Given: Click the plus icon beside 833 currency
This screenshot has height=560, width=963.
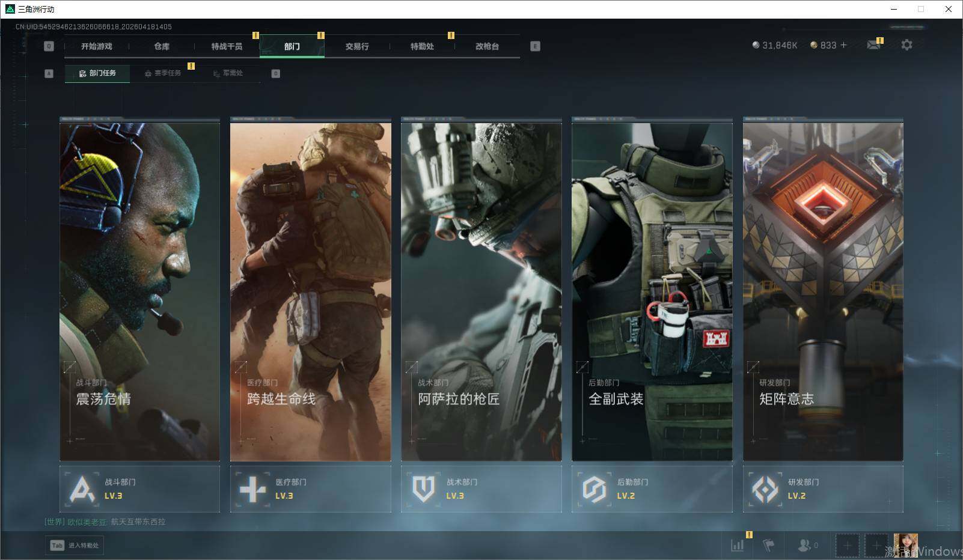Looking at the screenshot, I should point(843,45).
